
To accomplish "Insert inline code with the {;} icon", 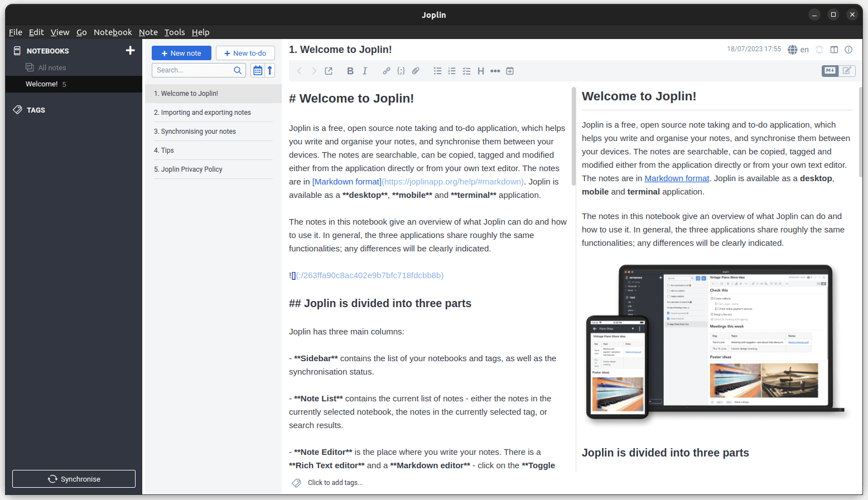I will (401, 71).
